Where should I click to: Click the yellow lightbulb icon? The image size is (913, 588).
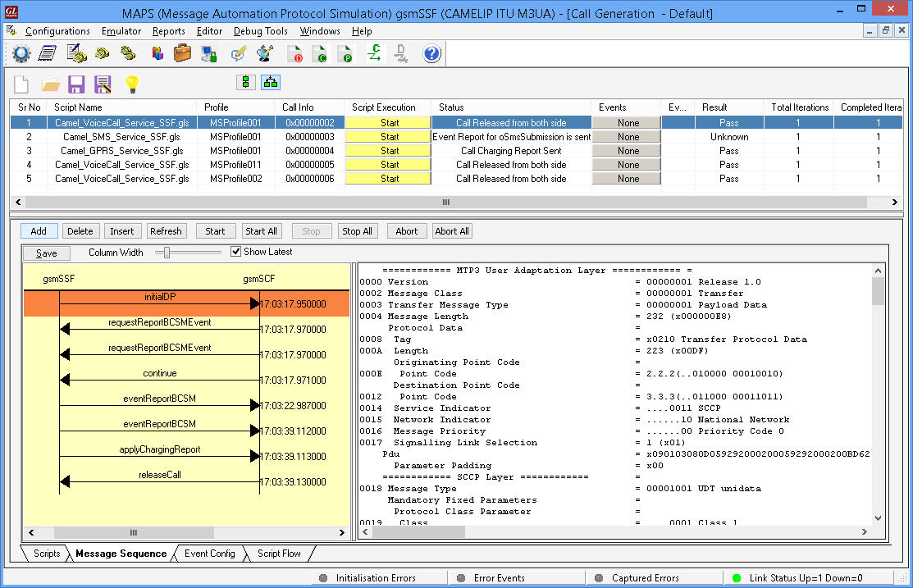[132, 84]
